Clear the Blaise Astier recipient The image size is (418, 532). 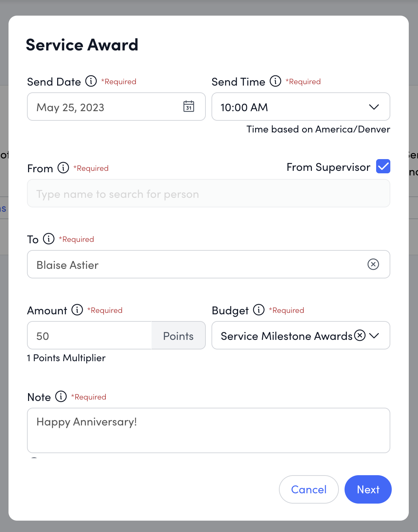click(x=373, y=264)
